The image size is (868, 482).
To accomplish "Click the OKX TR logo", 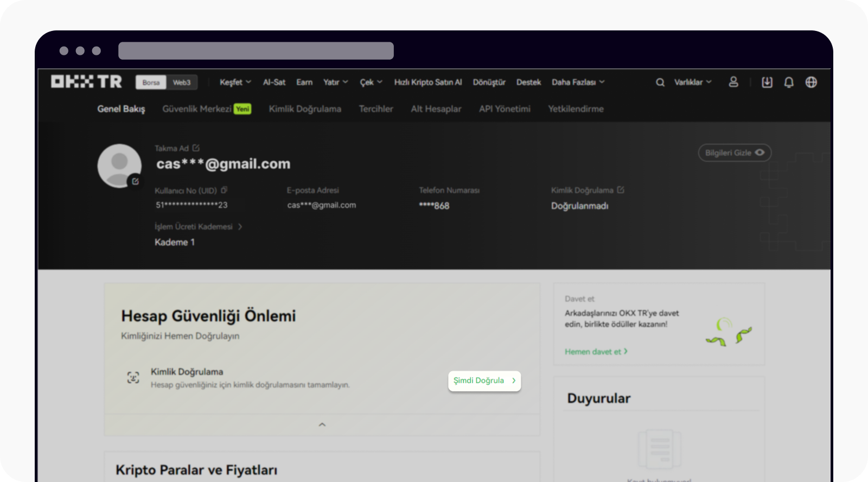I will [x=87, y=82].
